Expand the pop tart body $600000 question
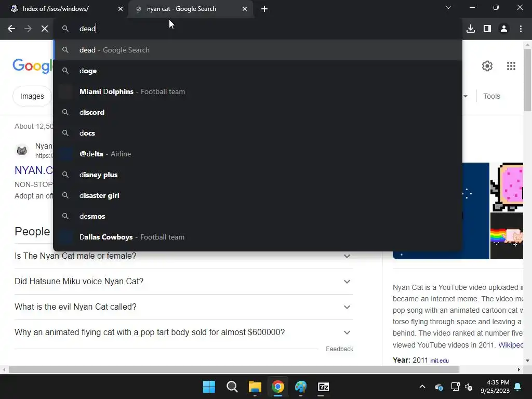The height and width of the screenshot is (399, 532). click(184, 332)
